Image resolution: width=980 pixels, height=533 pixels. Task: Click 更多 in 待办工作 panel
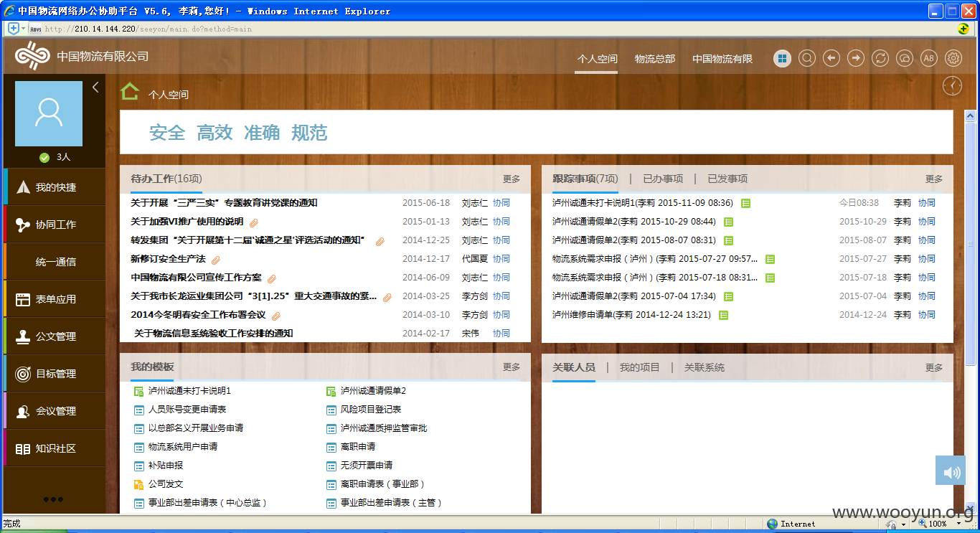tap(512, 179)
